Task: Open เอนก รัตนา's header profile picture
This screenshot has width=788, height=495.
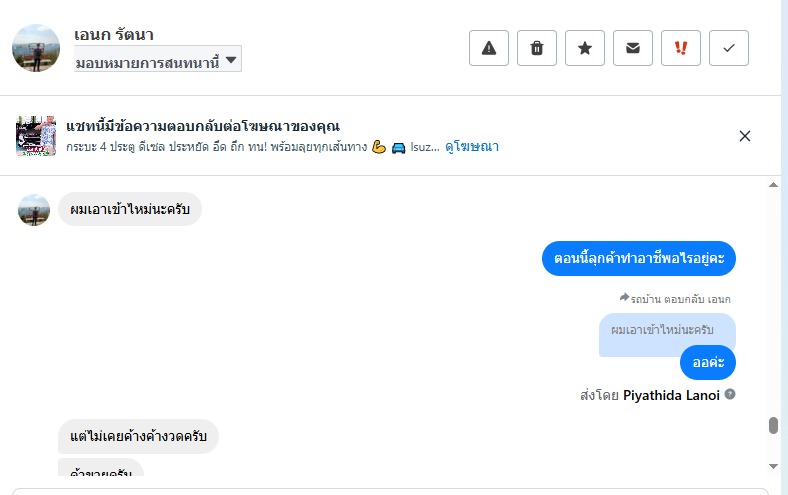Action: [36, 48]
